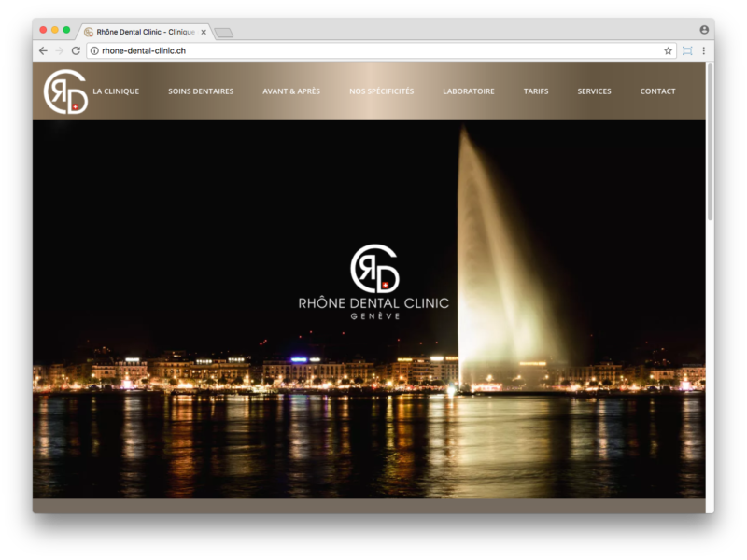Reload the current page
This screenshot has height=560, width=747.
coord(76,50)
